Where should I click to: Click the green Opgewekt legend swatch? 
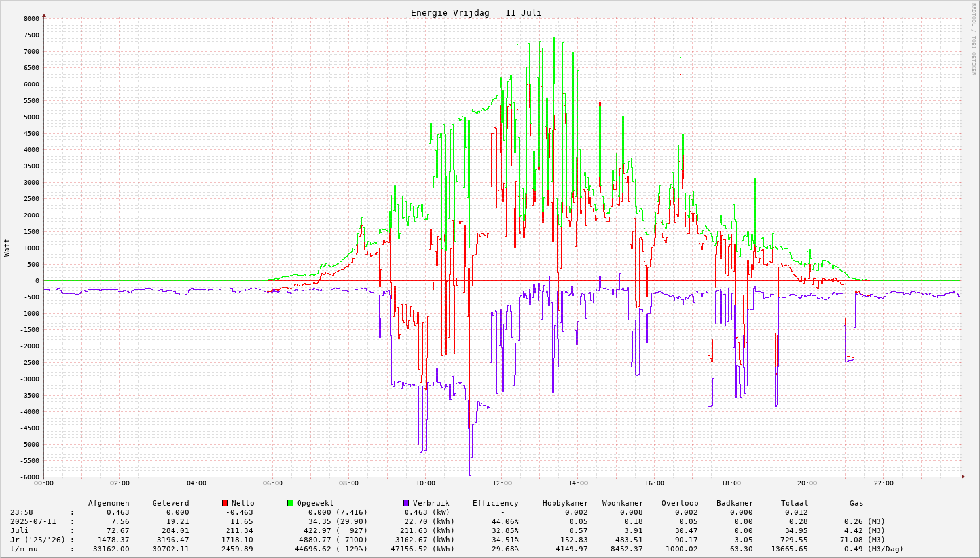[x=291, y=503]
